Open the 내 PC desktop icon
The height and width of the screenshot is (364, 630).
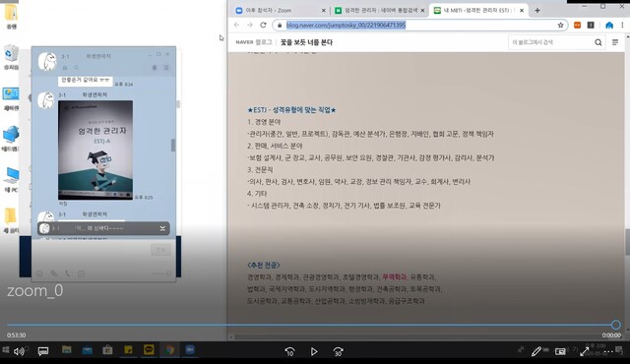[11, 179]
